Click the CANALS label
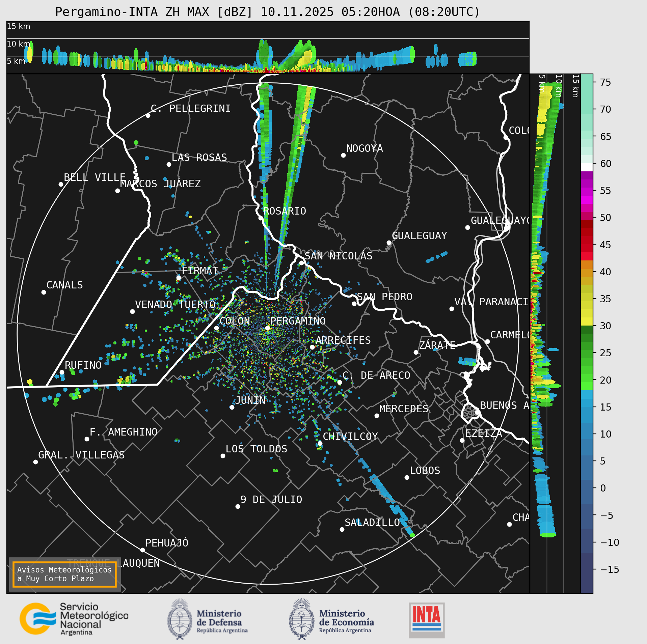Screen dimensions: 647x644 click(x=64, y=285)
